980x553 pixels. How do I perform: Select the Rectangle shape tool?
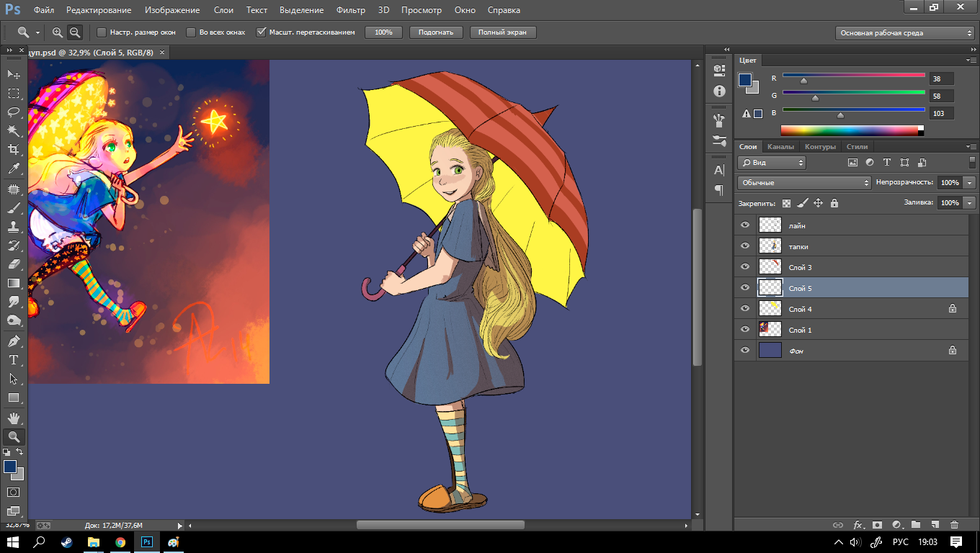point(14,397)
